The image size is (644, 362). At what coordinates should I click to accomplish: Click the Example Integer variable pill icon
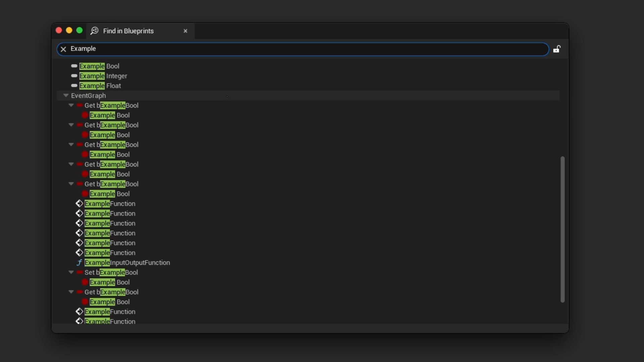pyautogui.click(x=74, y=76)
